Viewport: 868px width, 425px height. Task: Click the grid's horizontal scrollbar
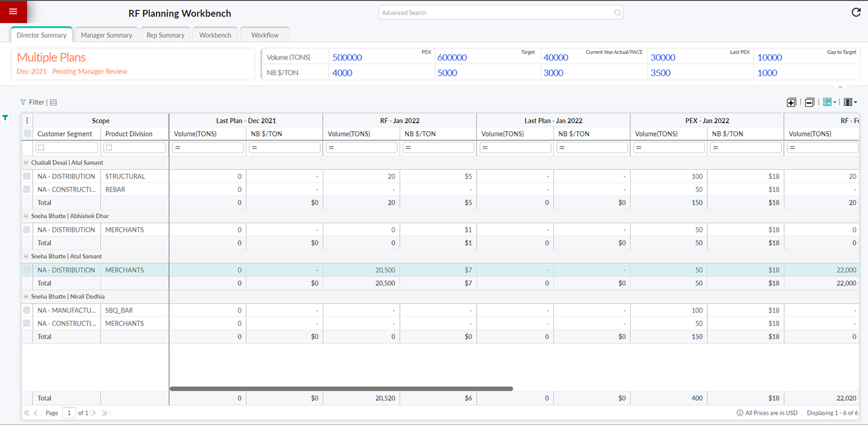[x=341, y=389]
